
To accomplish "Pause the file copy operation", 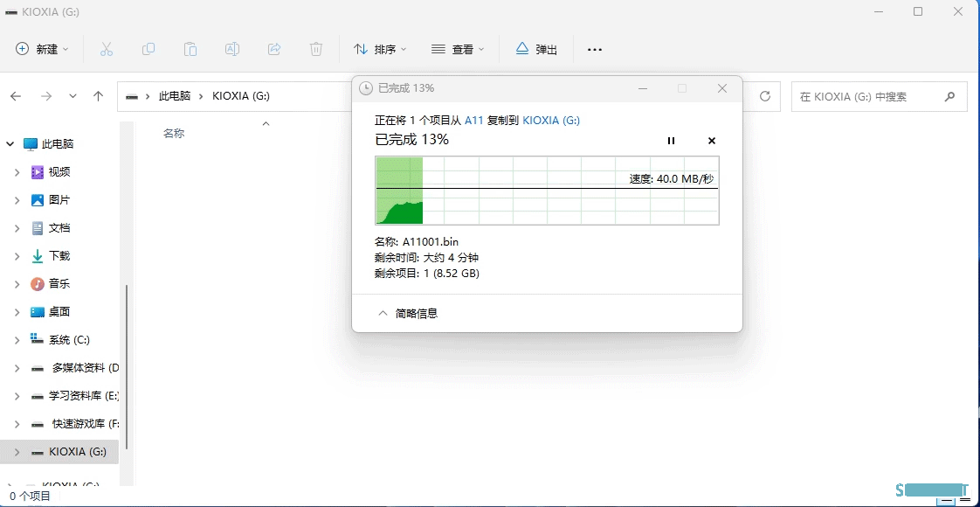I will [x=672, y=141].
